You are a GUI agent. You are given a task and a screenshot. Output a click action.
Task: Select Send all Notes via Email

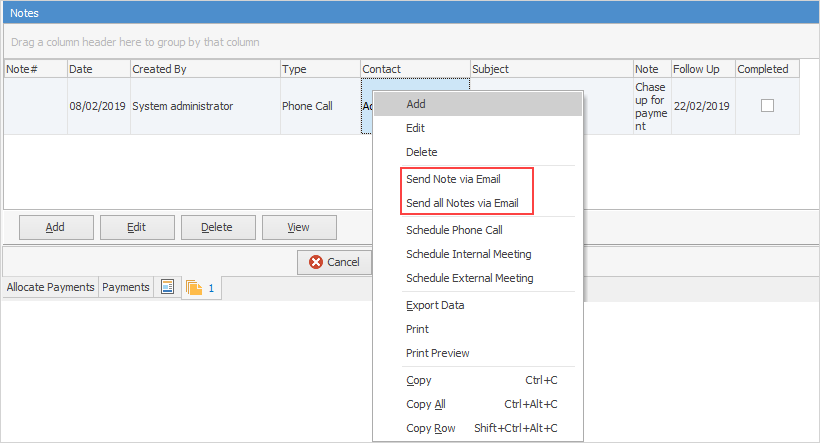(x=478, y=203)
